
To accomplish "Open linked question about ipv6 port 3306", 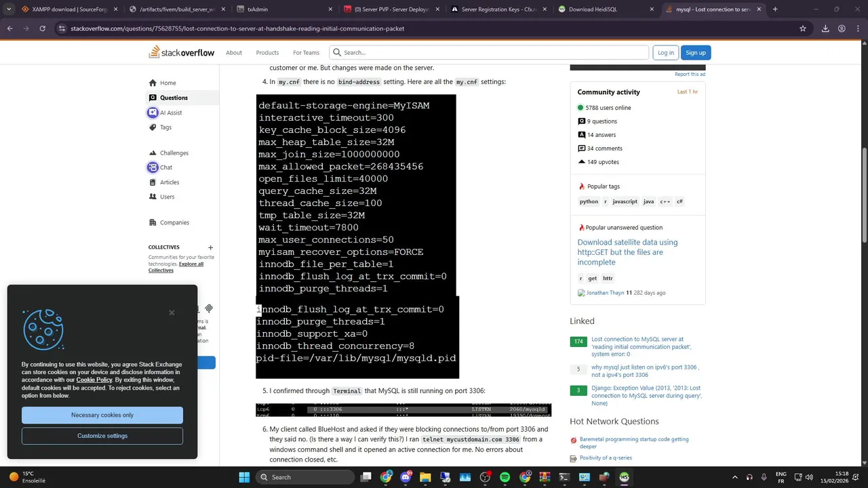I will 645,371.
